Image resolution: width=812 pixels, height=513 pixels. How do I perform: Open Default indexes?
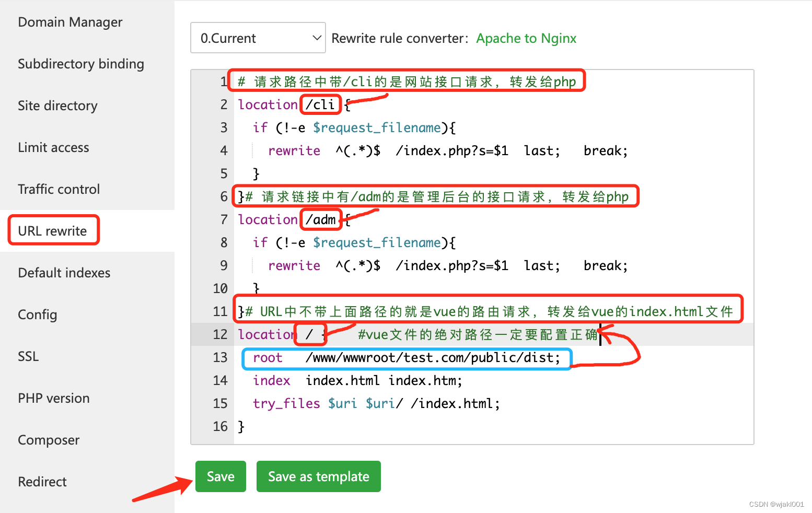pos(64,272)
